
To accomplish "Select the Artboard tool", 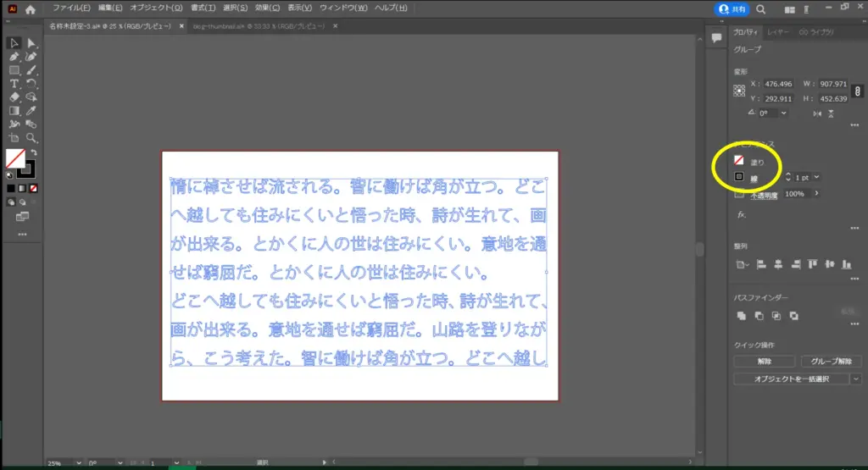I will point(14,138).
